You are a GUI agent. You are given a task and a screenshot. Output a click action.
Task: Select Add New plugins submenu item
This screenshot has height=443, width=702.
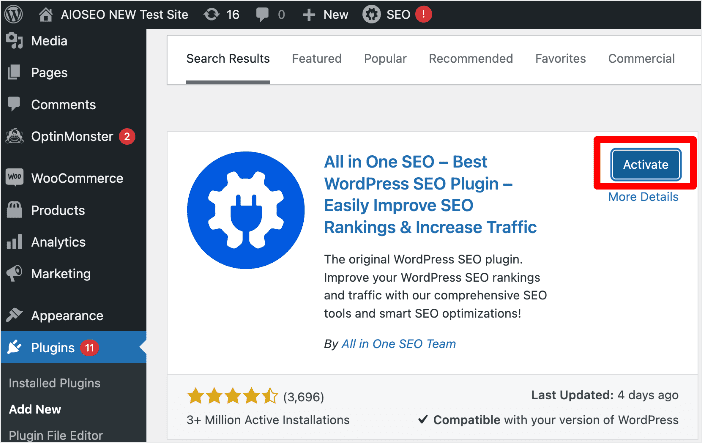pos(35,409)
